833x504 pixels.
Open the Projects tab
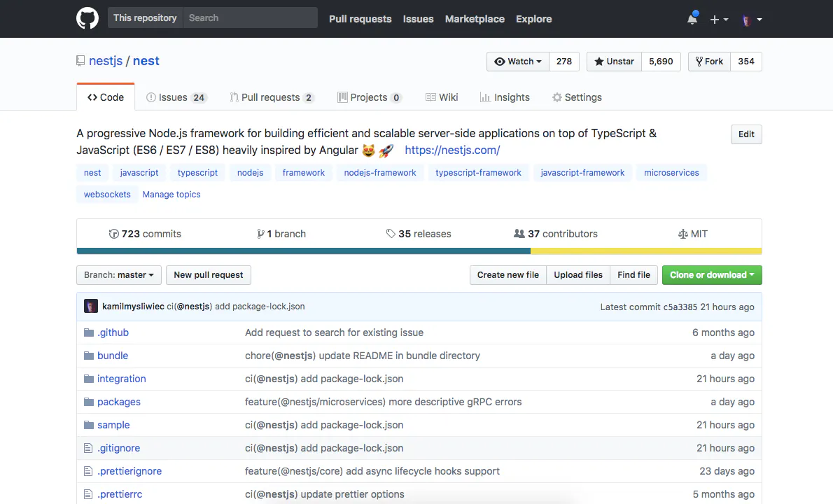tap(370, 97)
